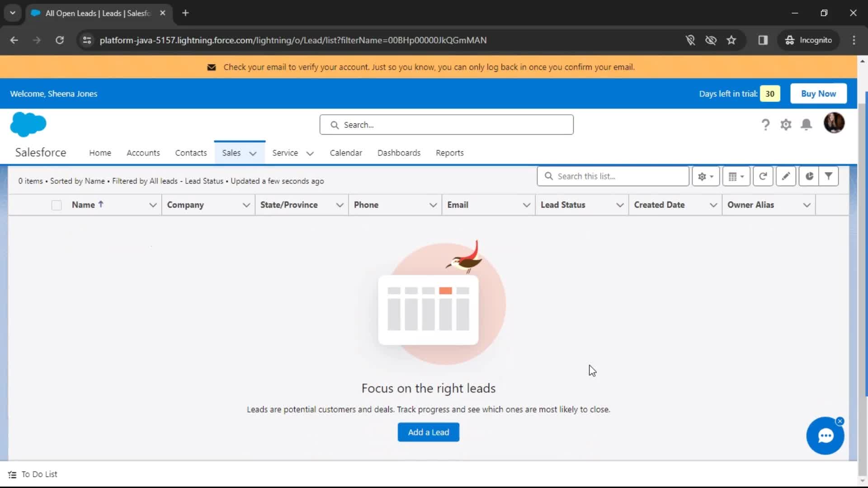Open the To Do List link

pos(39,474)
